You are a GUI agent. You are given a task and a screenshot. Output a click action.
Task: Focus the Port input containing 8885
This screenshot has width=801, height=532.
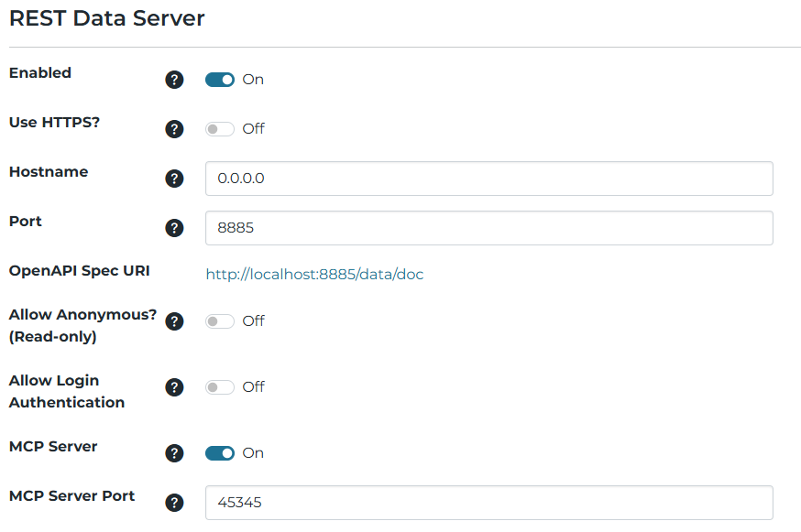pos(488,228)
